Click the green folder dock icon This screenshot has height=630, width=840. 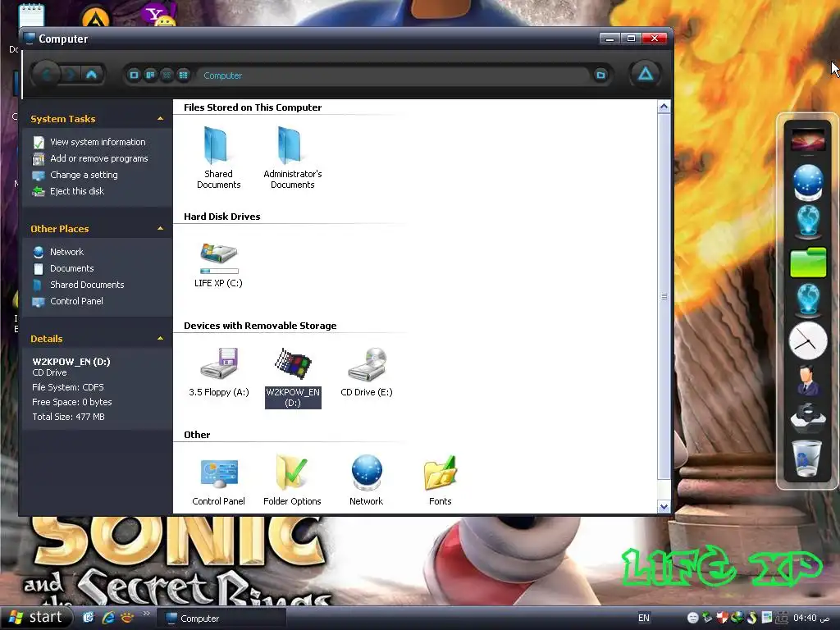pyautogui.click(x=808, y=262)
